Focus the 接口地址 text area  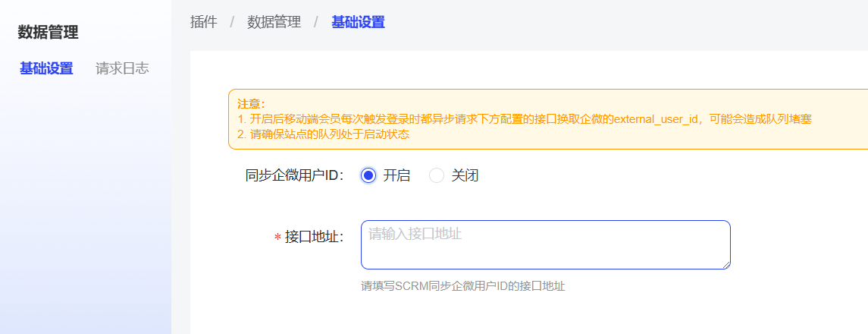pos(545,244)
